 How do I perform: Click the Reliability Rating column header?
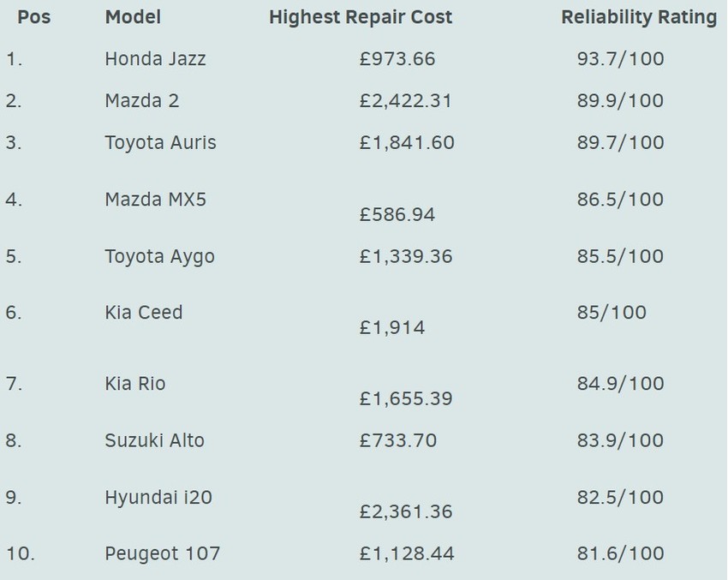tap(639, 17)
